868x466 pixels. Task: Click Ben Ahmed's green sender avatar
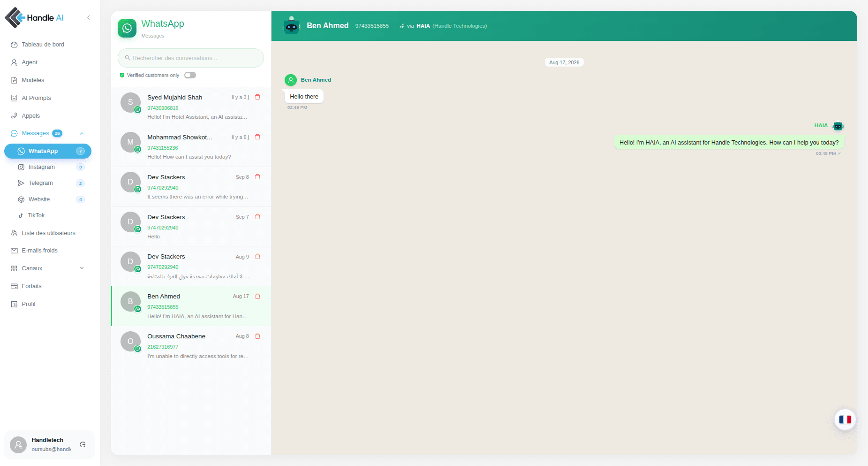pos(291,80)
